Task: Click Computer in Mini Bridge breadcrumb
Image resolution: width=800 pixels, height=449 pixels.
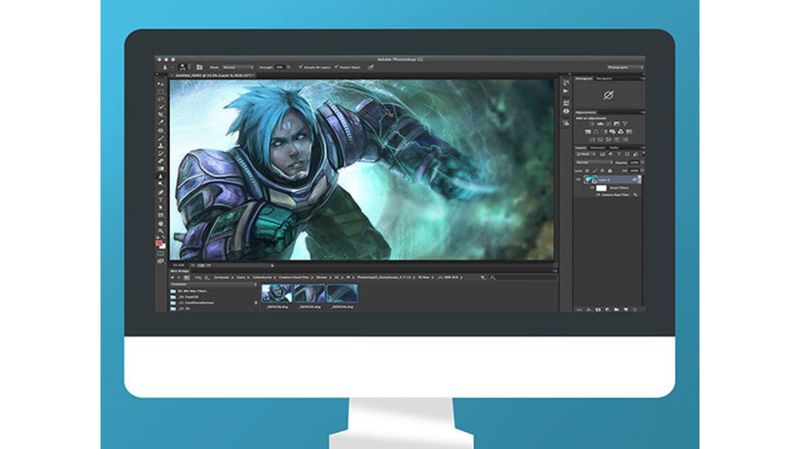Action: [x=221, y=278]
